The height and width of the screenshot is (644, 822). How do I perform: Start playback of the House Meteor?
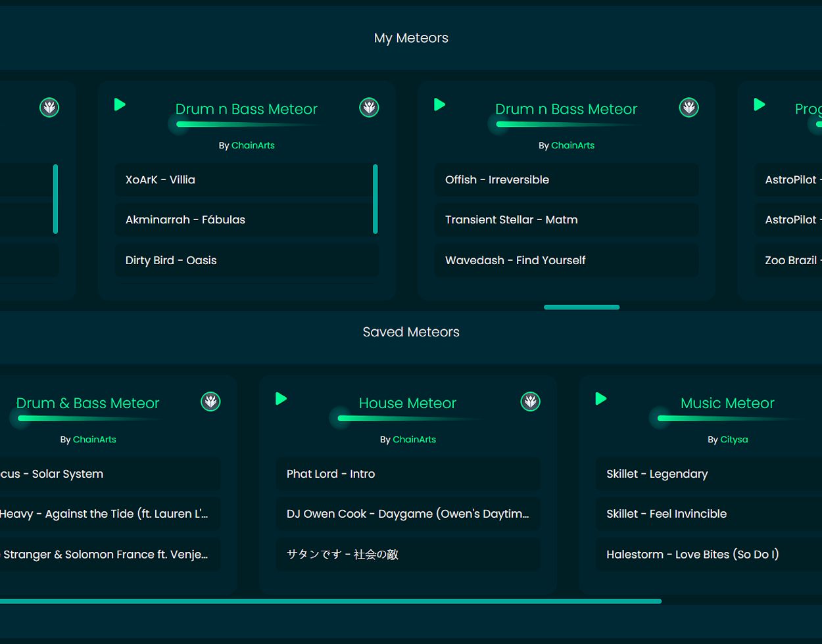click(x=281, y=399)
